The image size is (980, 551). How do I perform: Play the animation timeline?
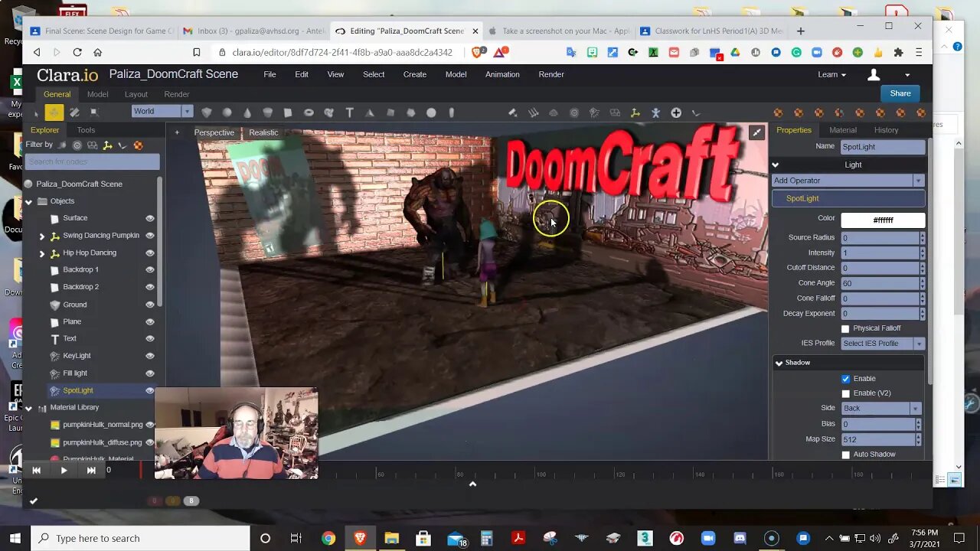click(64, 471)
